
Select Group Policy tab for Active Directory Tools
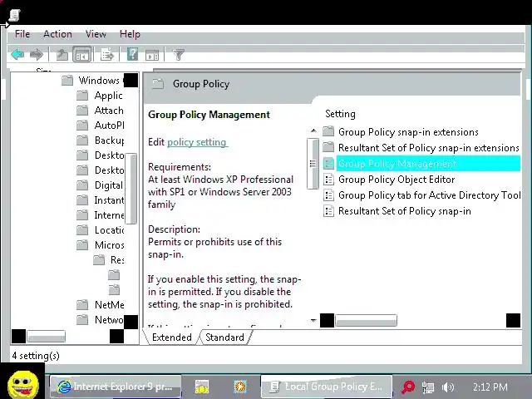[422, 195]
